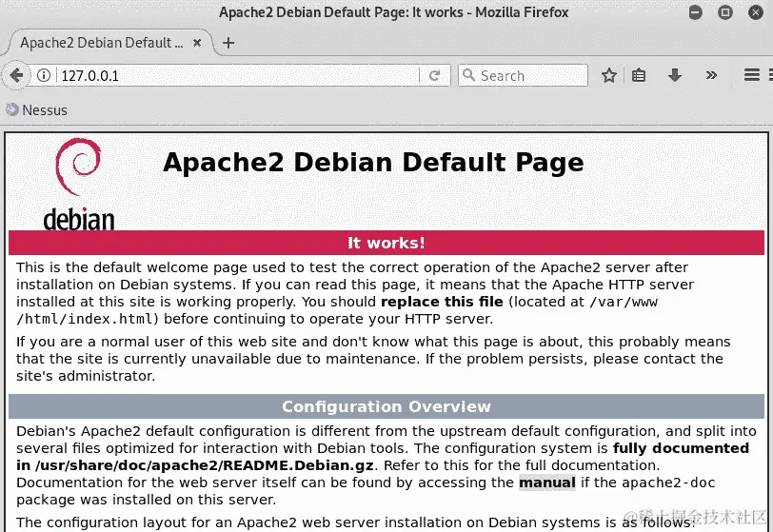Open a new tab with plus button
This screenshot has height=532, width=773.
pos(228,43)
